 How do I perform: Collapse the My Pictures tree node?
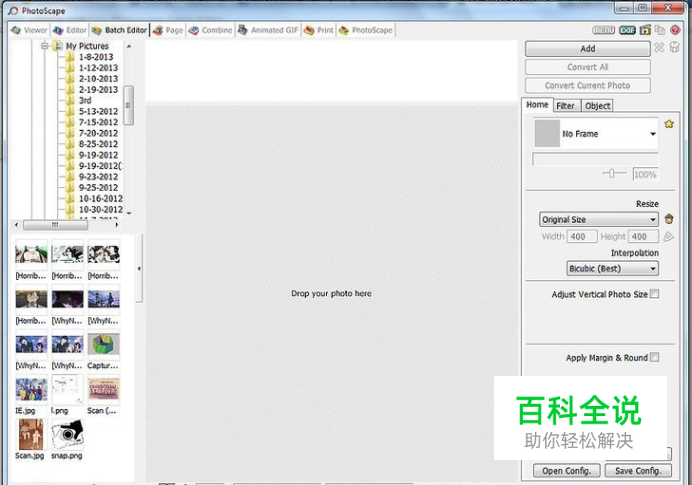click(x=45, y=45)
